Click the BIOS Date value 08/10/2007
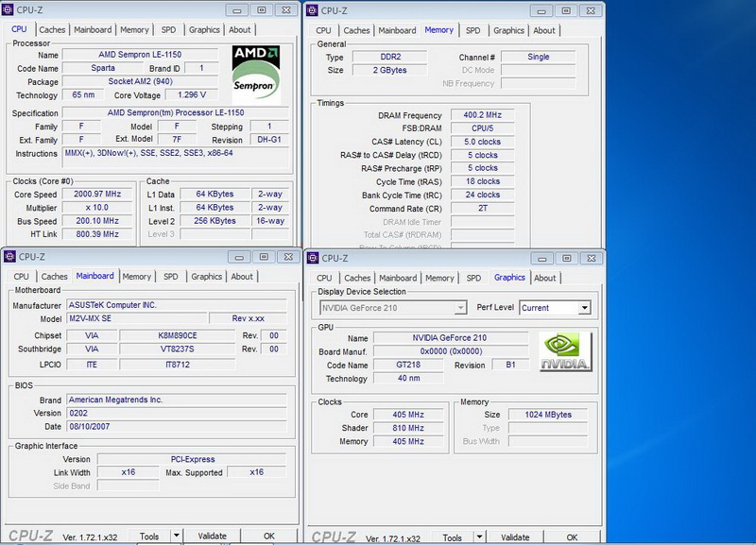Screen dimensions: 756x545 177,426
